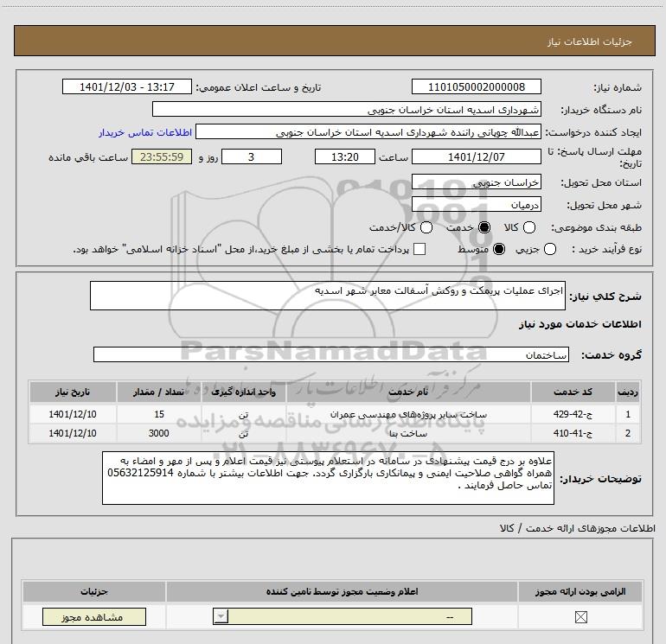The width and height of the screenshot is (666, 644).
Task: Click delivery province field خراسان جنوبی
Action: pos(476,182)
